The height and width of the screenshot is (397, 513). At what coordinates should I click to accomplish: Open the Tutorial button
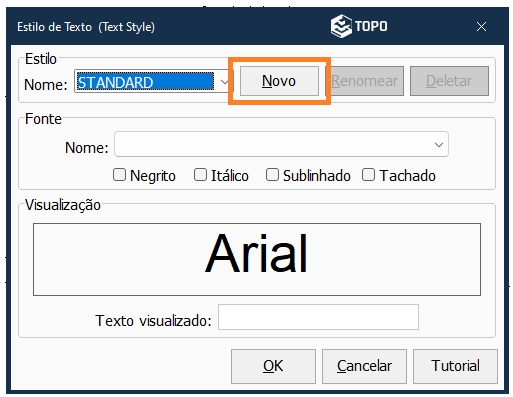(x=455, y=366)
